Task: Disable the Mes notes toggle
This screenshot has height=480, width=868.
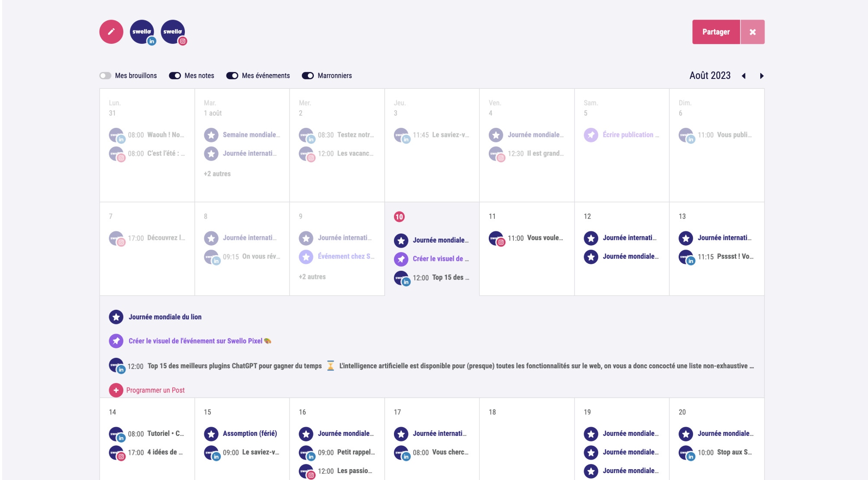Action: point(175,76)
